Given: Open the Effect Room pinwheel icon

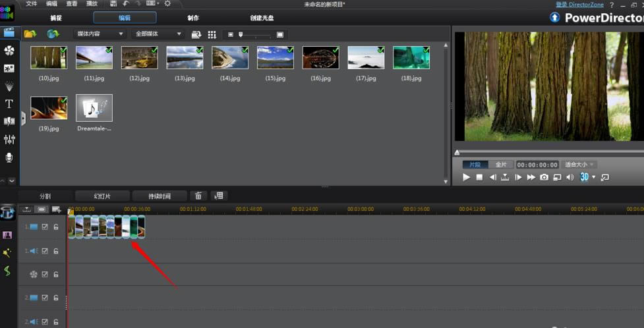Looking at the screenshot, I should 9,51.
